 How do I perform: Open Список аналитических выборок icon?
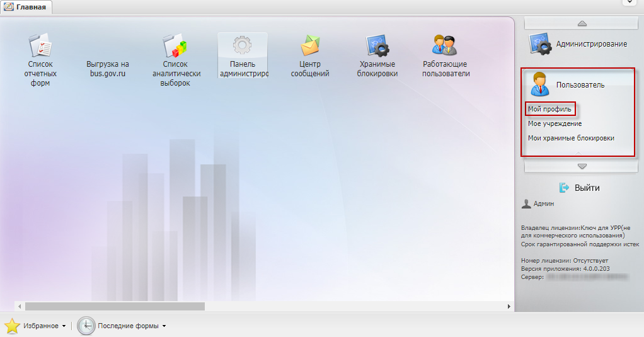pyautogui.click(x=176, y=46)
